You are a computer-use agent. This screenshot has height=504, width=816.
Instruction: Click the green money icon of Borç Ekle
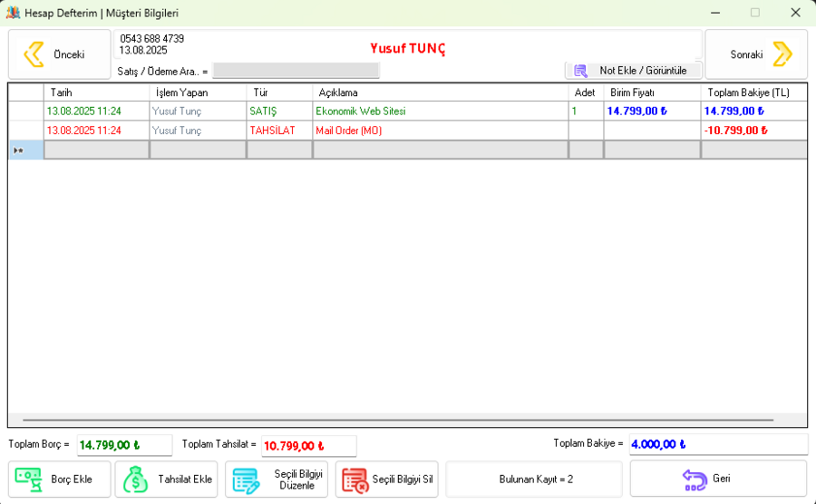[29, 480]
